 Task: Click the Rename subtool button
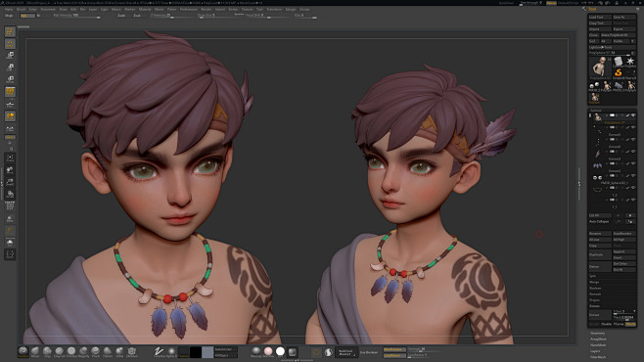tap(600, 234)
